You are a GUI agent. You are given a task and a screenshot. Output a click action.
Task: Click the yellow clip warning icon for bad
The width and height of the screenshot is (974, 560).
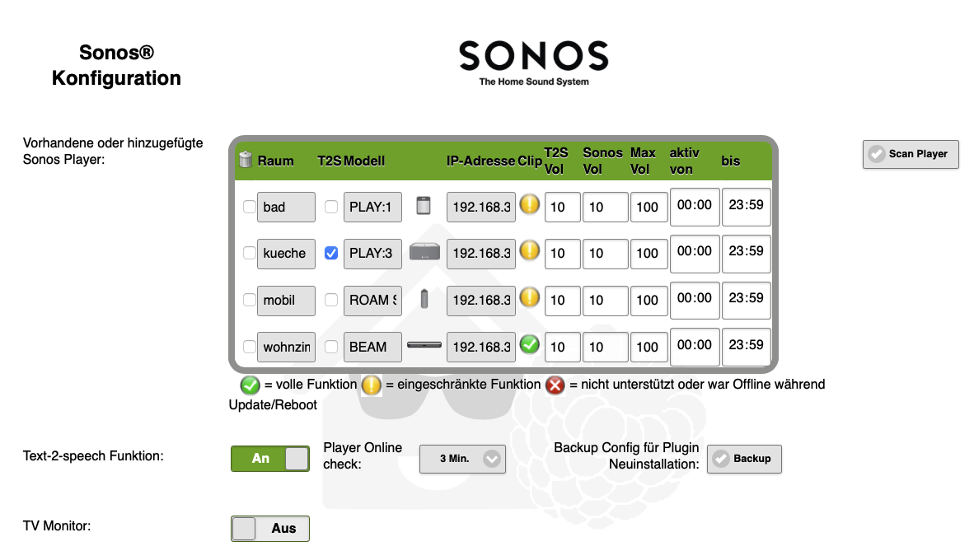coord(530,204)
